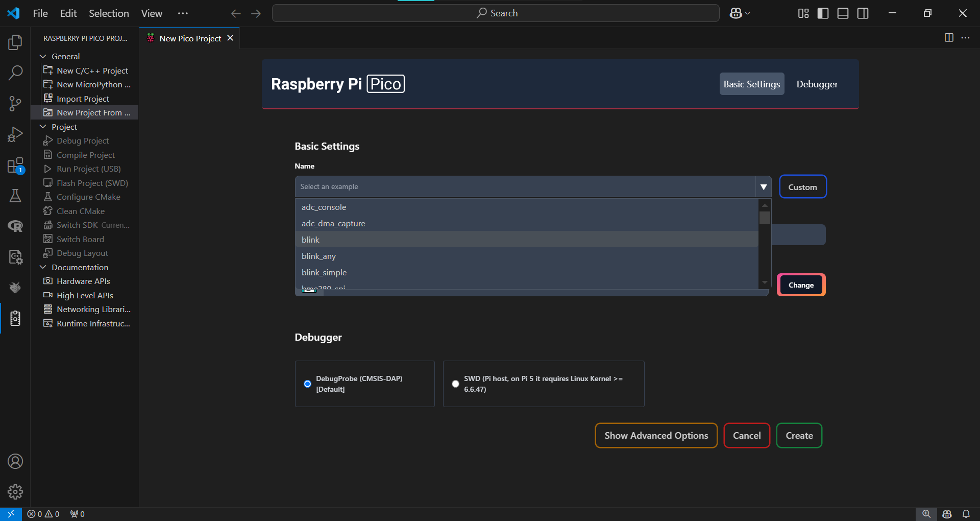
Task: Open Source Control view
Action: coord(15,104)
